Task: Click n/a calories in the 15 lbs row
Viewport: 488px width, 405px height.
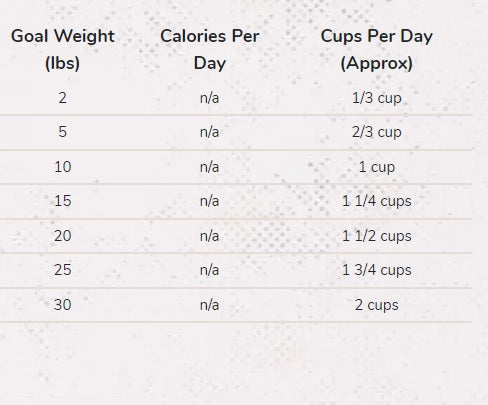Action: point(209,201)
